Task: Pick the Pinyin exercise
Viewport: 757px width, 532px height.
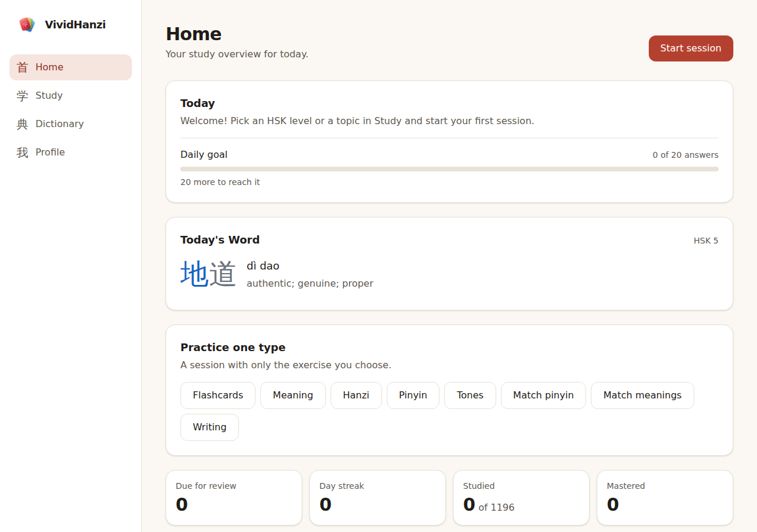Action: 413,395
